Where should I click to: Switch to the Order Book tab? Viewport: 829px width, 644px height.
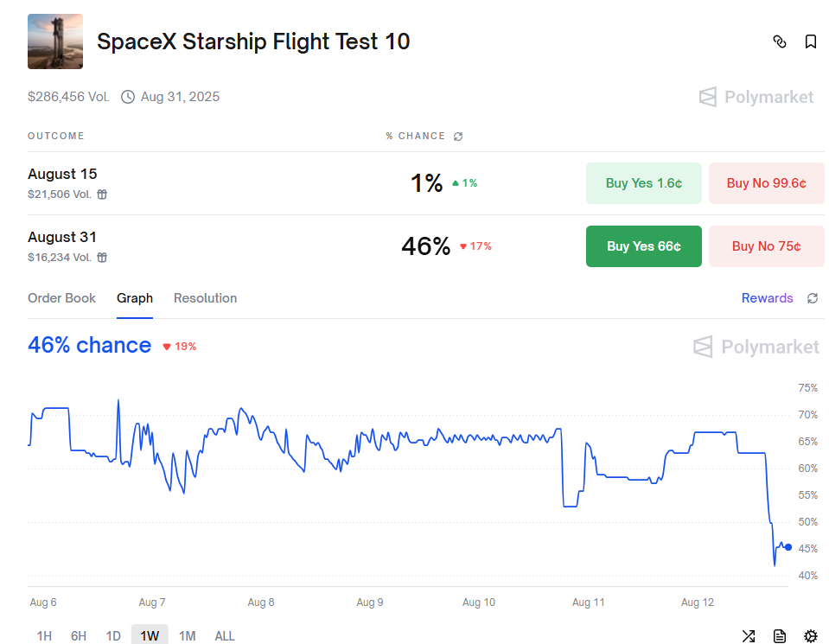point(62,298)
